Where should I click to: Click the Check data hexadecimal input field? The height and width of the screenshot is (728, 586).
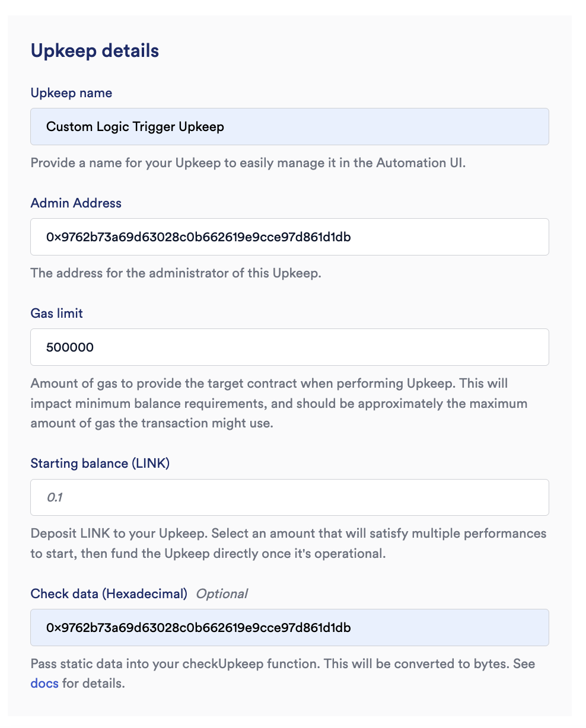point(289,627)
